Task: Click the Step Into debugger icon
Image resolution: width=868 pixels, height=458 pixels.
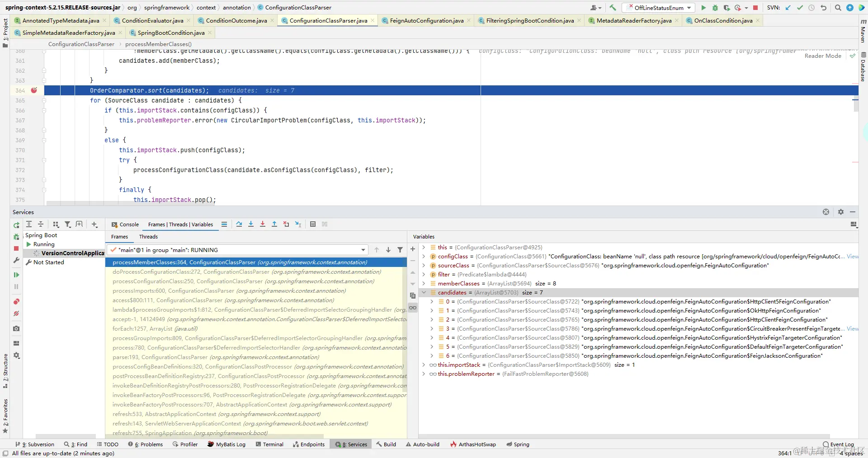Action: point(251,224)
